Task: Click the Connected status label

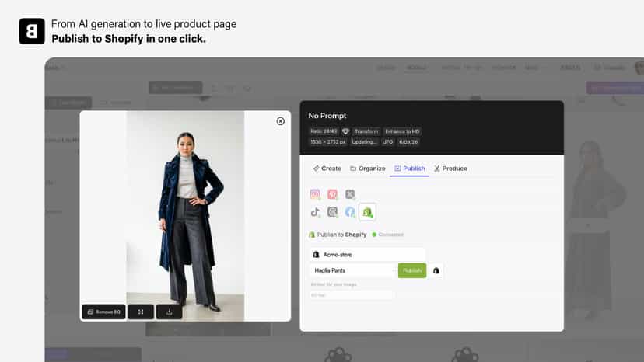Action: 390,235
